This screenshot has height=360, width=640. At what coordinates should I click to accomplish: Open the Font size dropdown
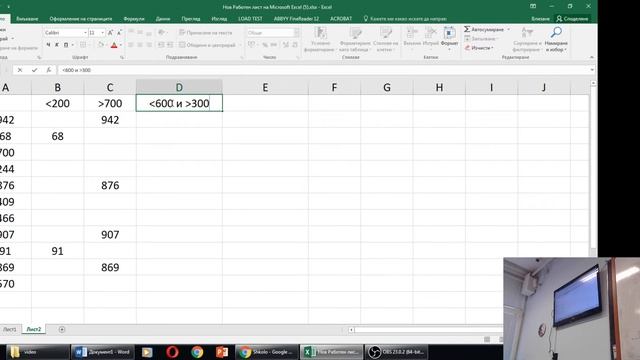pos(102,33)
